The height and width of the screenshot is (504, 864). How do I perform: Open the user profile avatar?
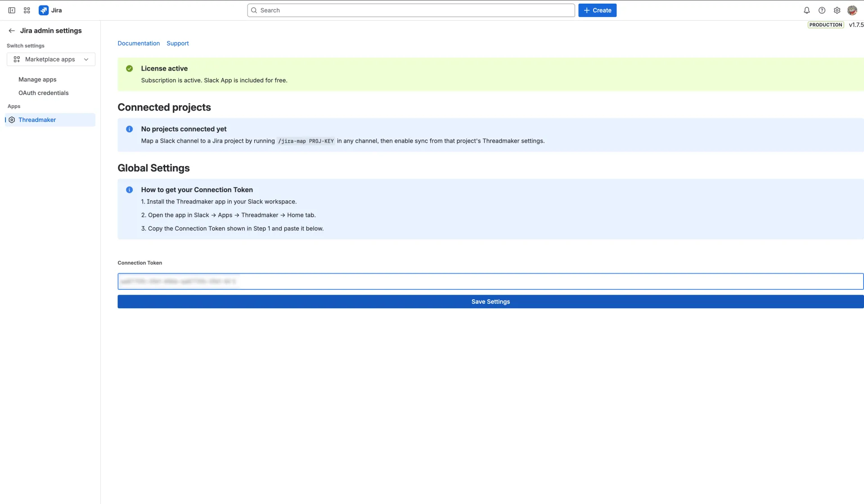(852, 10)
